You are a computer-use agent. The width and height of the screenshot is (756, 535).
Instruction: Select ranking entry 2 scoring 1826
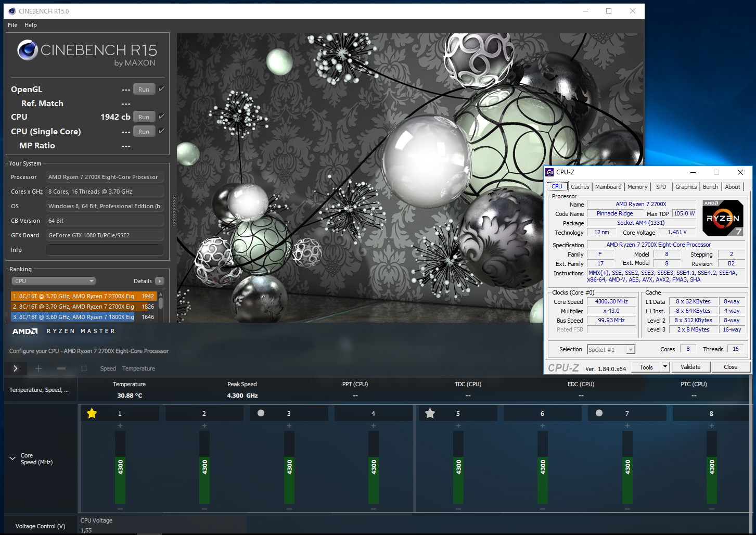tap(84, 307)
